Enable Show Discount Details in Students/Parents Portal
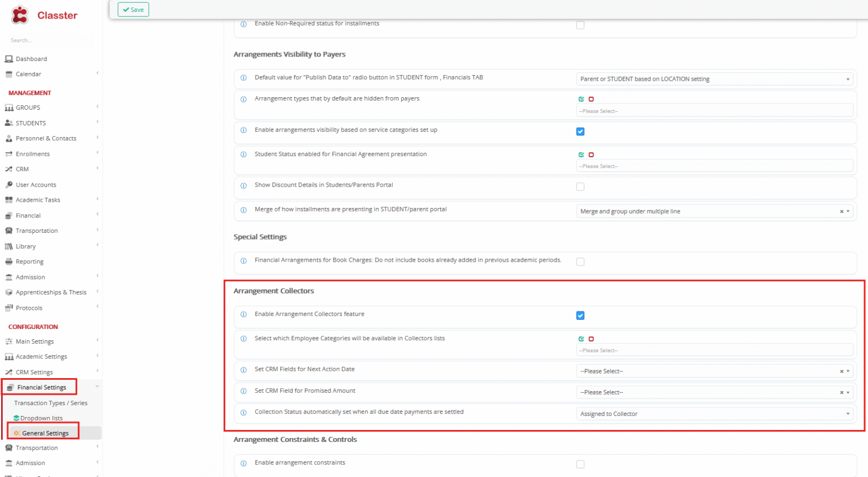 pyautogui.click(x=580, y=186)
